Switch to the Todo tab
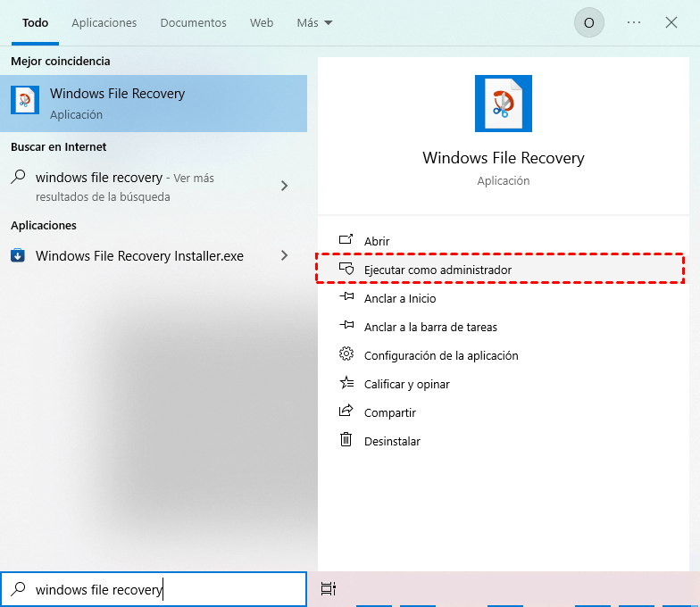This screenshot has height=607, width=700. (36, 23)
